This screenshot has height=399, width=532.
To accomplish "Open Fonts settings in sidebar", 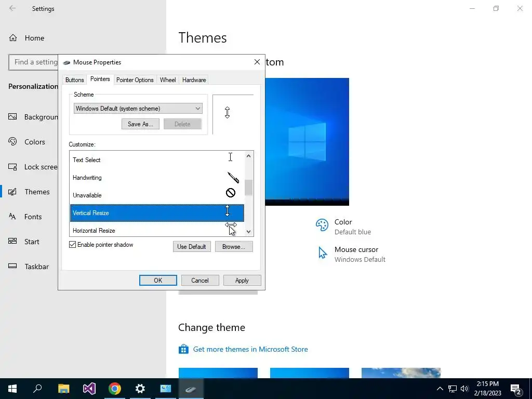I will (25, 217).
